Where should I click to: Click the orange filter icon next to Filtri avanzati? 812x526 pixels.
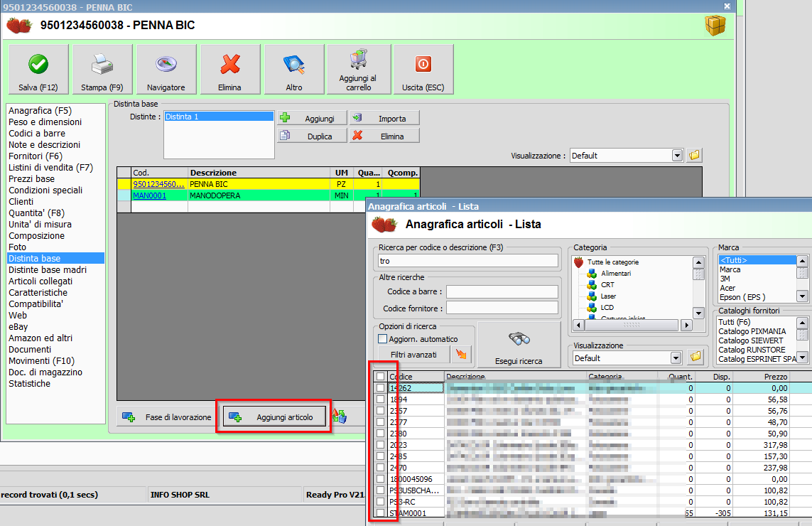461,354
